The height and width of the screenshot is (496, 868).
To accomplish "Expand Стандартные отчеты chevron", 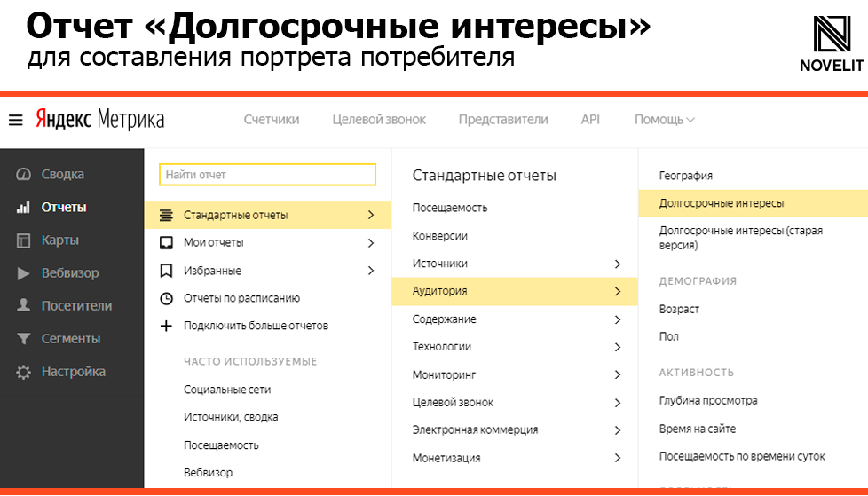I will [371, 215].
